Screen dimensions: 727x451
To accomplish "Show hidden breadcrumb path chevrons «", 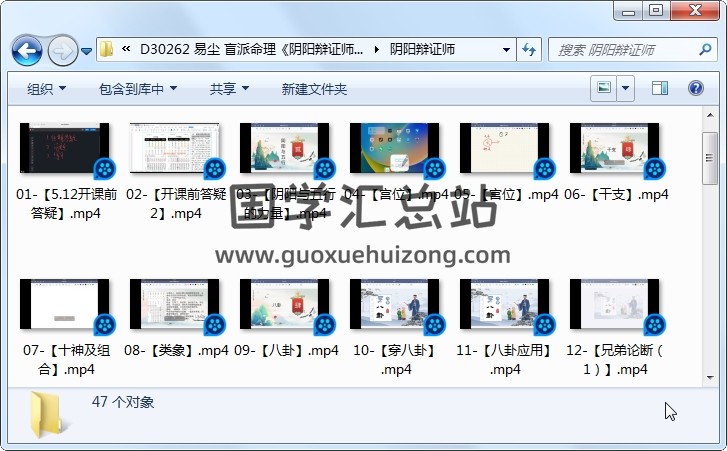I will coord(126,49).
